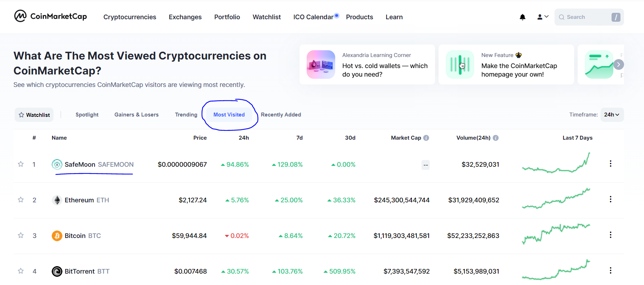Sort by the Market Cap column header
The height and width of the screenshot is (285, 644).
coord(406,138)
